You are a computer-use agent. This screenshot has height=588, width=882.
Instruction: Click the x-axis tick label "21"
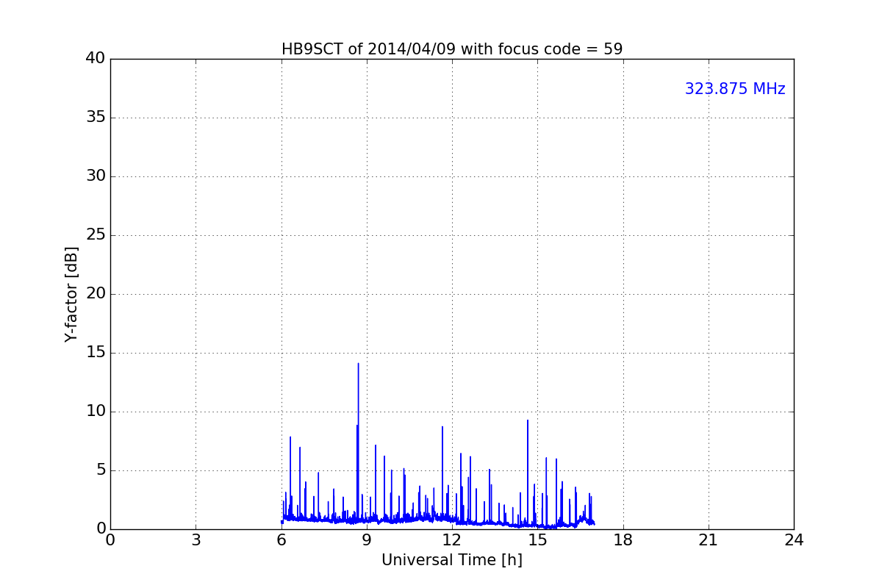(709, 539)
